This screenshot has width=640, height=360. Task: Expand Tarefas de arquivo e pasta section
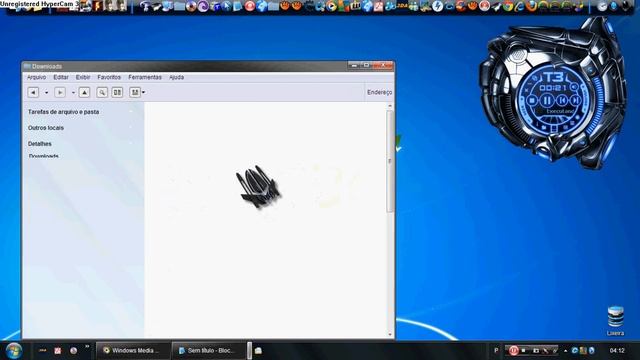[x=63, y=112]
